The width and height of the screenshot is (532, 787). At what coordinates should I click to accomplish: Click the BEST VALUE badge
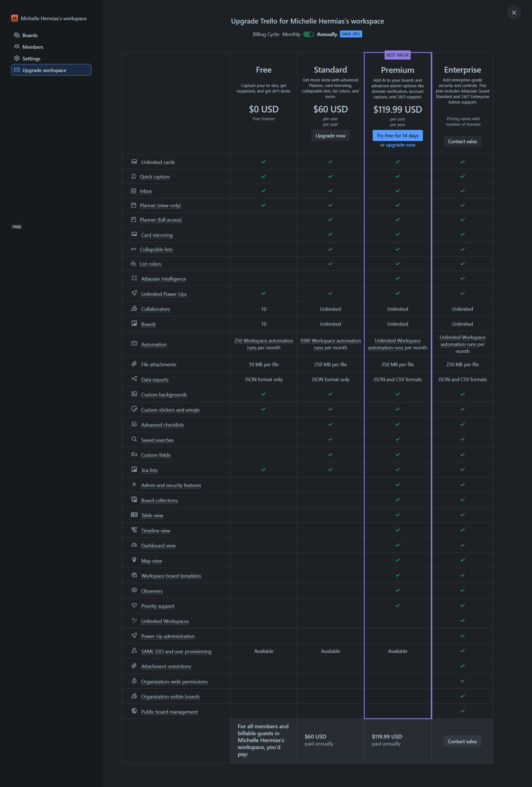398,55
